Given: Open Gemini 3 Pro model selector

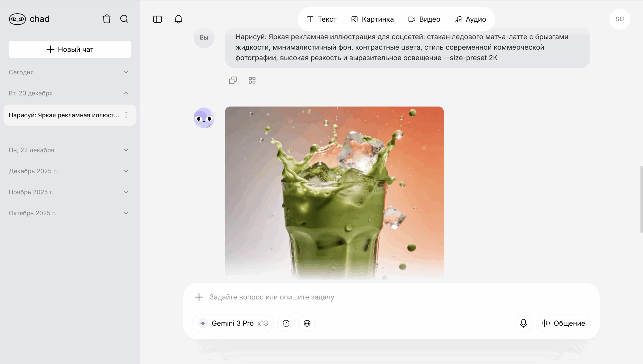Looking at the screenshot, I should click(233, 323).
